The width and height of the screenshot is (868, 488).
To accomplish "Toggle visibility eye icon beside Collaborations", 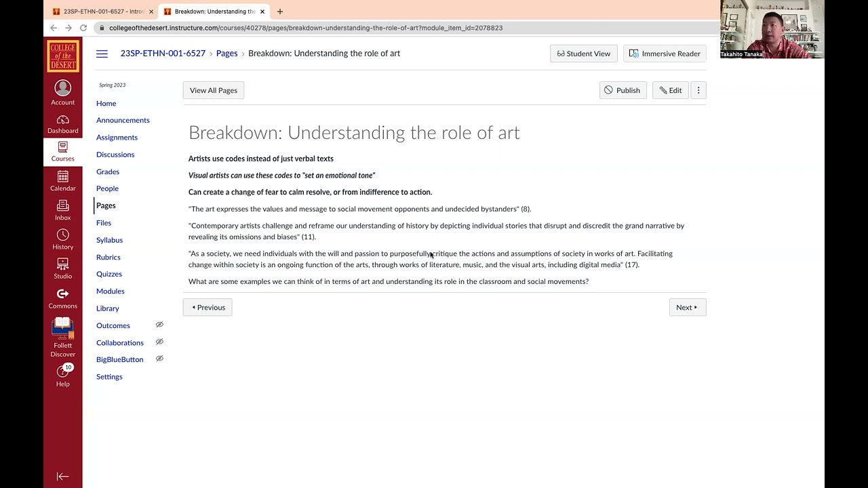I will 159,342.
